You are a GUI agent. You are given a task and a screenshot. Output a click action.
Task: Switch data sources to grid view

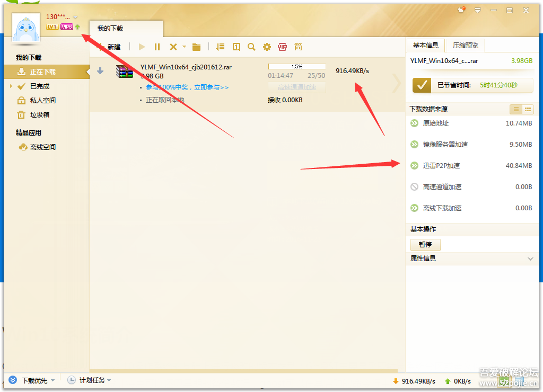pos(528,109)
